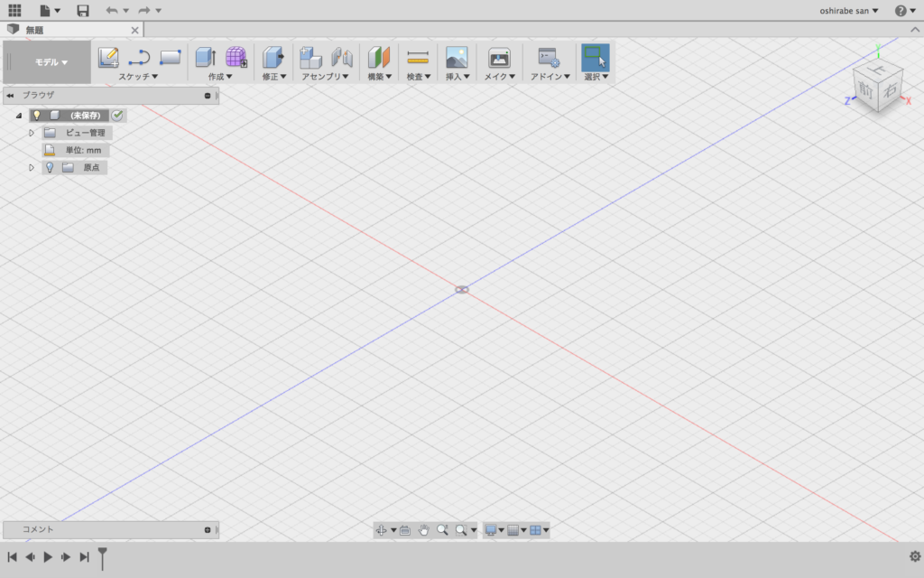Click the timeline marker
924x578 pixels.
tap(102, 558)
